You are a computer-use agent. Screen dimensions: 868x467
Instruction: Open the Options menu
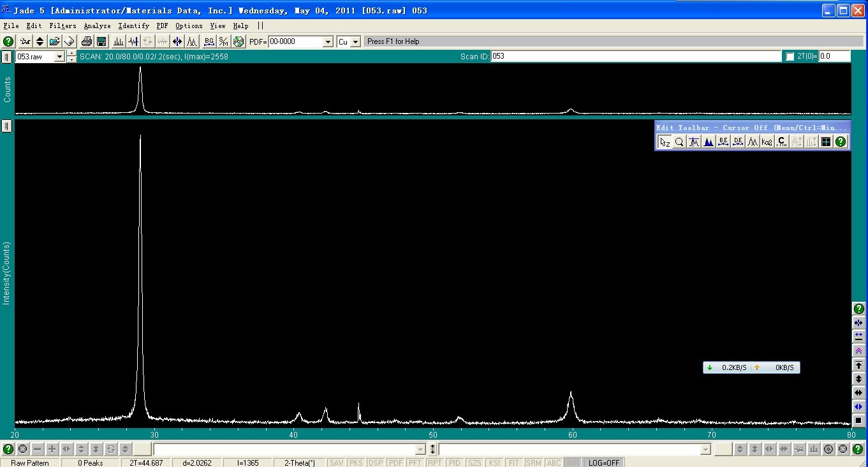[x=189, y=26]
